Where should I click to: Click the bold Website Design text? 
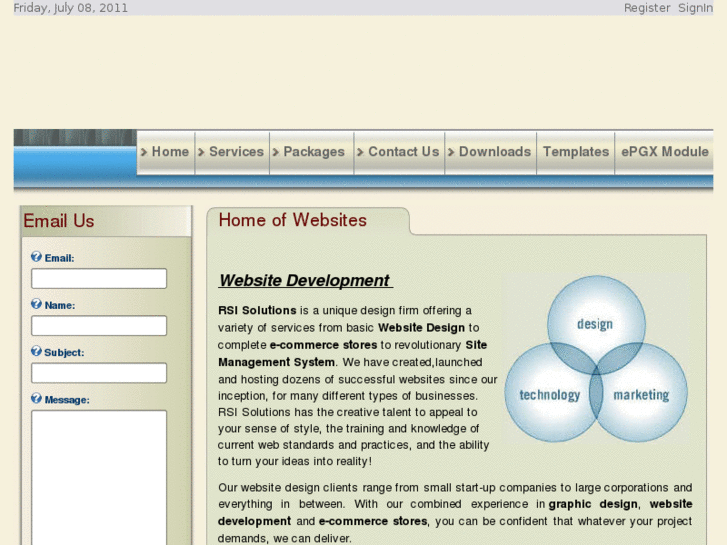tap(421, 327)
